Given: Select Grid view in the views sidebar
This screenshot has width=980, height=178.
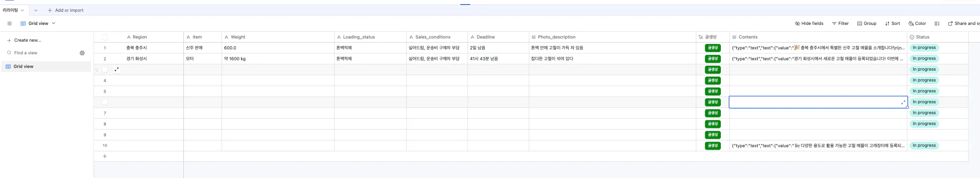Looking at the screenshot, I should [46, 67].
